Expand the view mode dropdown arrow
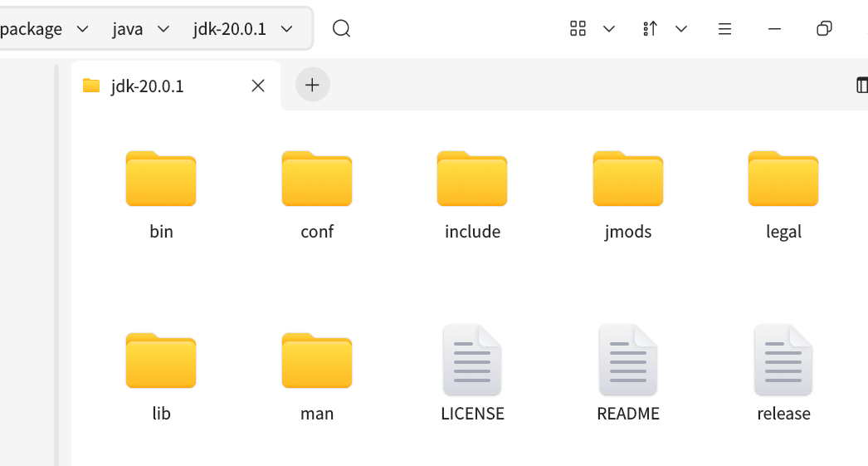Image resolution: width=868 pixels, height=466 pixels. pos(609,29)
